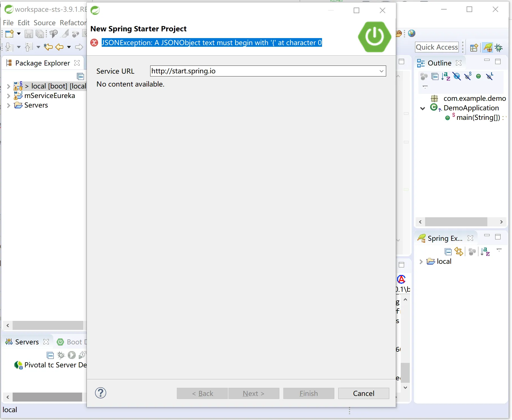Collapse all in the Outline view

coord(435,76)
